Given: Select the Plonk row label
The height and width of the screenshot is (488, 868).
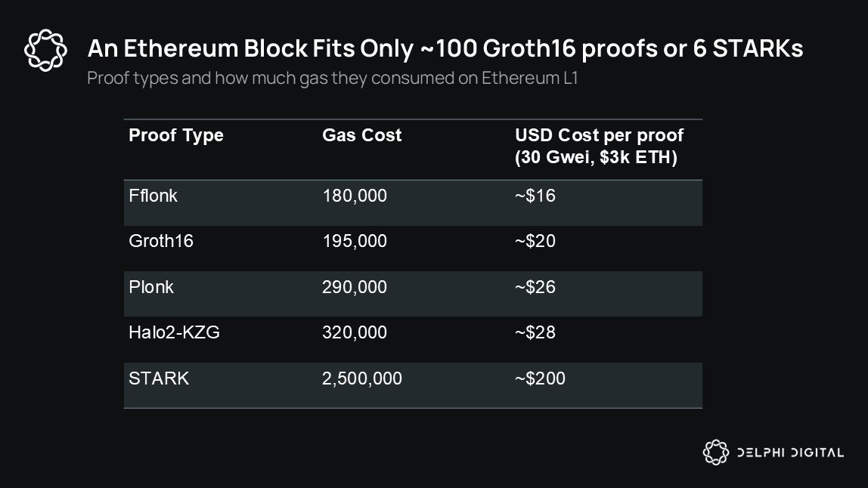Looking at the screenshot, I should [151, 286].
